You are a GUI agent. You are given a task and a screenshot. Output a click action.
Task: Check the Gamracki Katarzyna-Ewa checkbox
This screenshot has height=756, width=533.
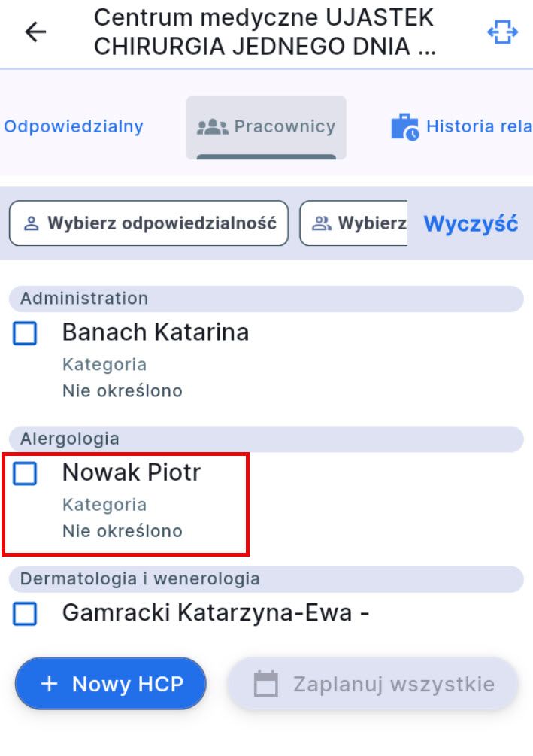(x=26, y=614)
